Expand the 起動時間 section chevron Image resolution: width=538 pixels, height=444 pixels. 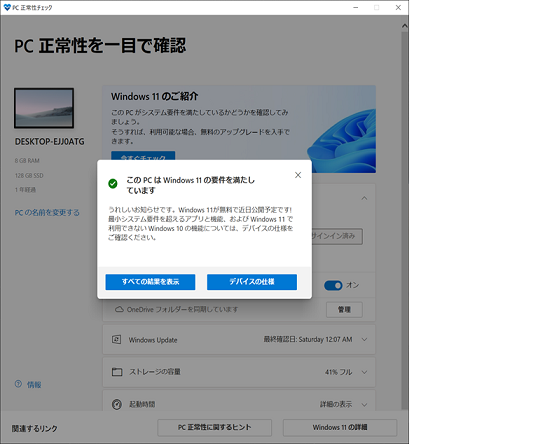tap(364, 405)
